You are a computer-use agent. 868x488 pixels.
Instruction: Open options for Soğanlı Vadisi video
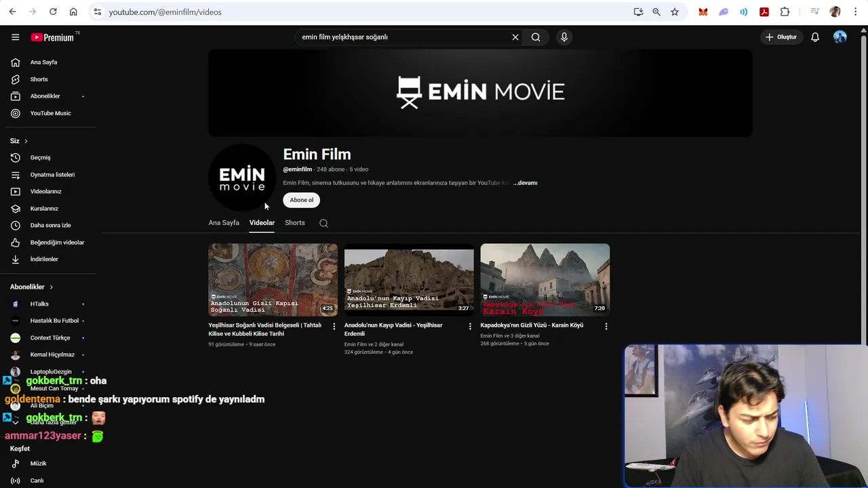(x=334, y=326)
